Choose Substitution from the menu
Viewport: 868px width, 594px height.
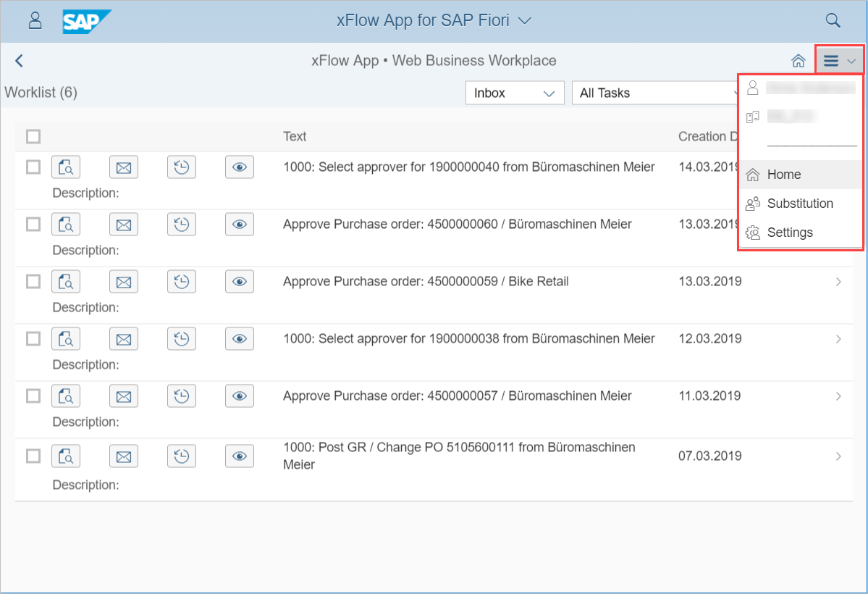pyautogui.click(x=800, y=204)
